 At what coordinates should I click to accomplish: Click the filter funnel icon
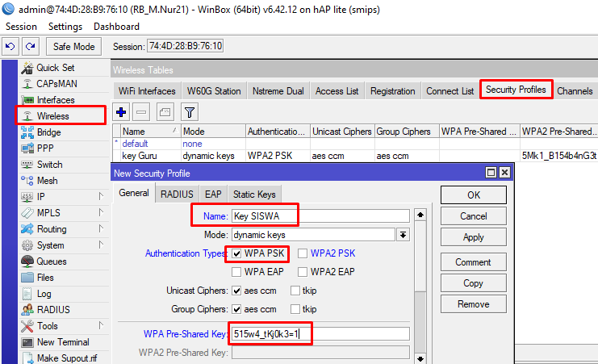coord(190,112)
